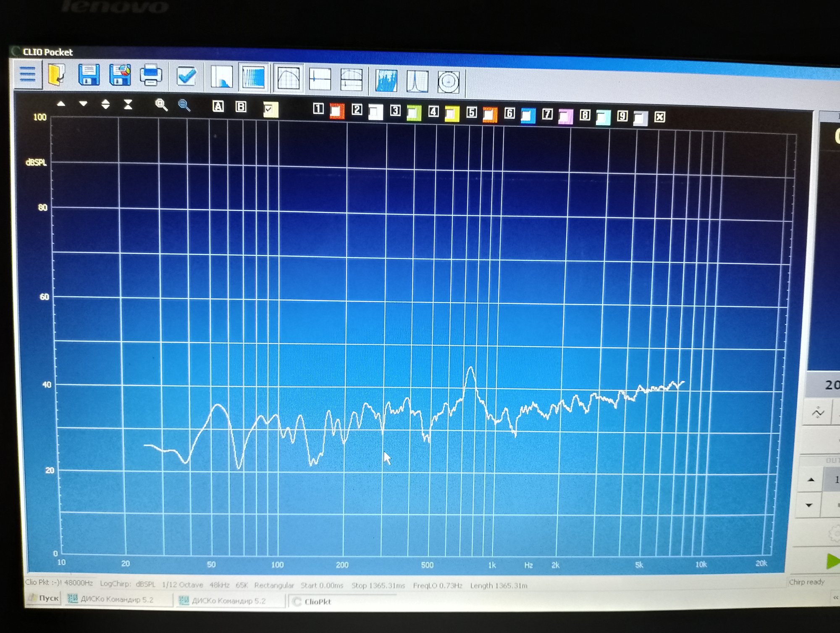Screen dimensions: 840x633
Task: Shift curve up with up arrow
Action: point(61,103)
